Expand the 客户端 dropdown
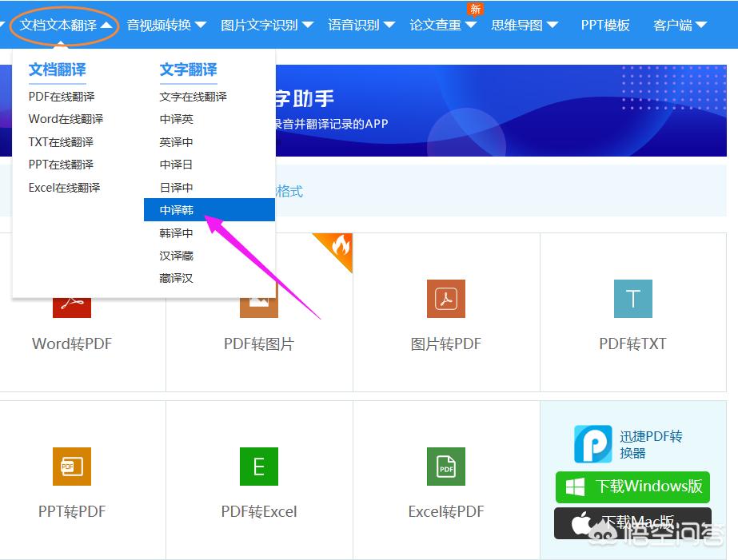This screenshot has width=738, height=560. (x=680, y=25)
